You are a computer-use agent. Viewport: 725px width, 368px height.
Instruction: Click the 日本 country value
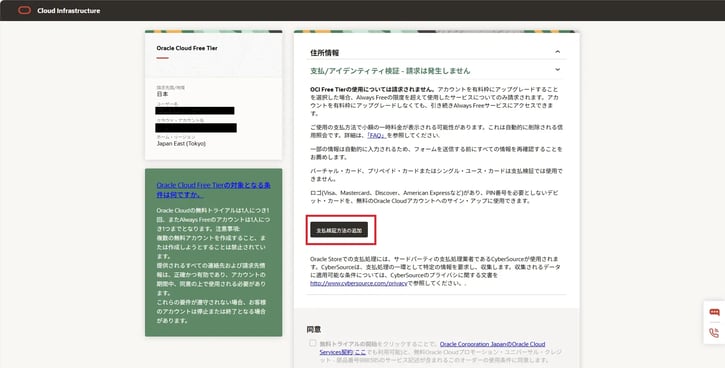point(162,94)
